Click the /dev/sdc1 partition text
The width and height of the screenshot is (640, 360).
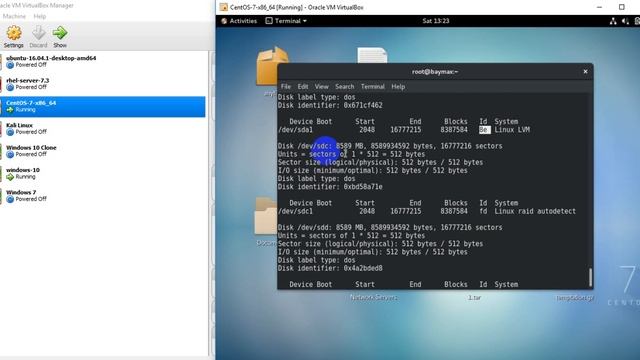(x=295, y=211)
